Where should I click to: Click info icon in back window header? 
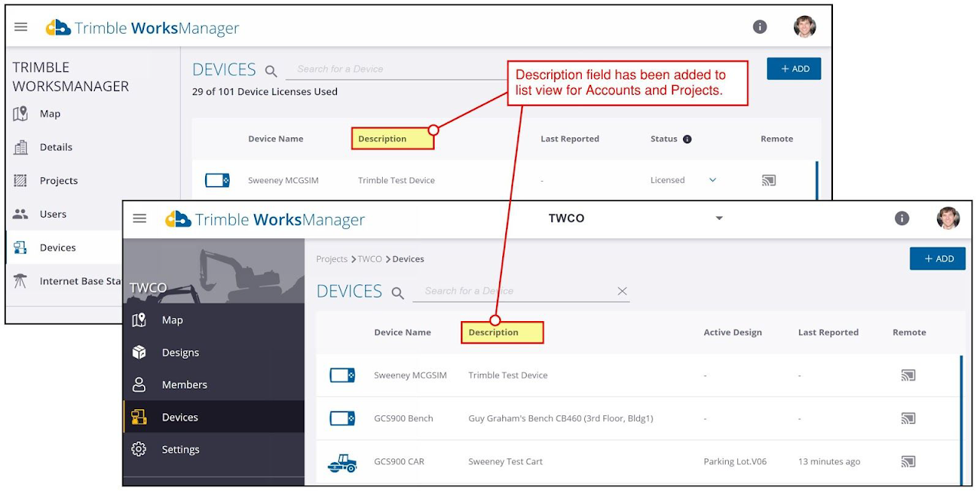[x=759, y=27]
